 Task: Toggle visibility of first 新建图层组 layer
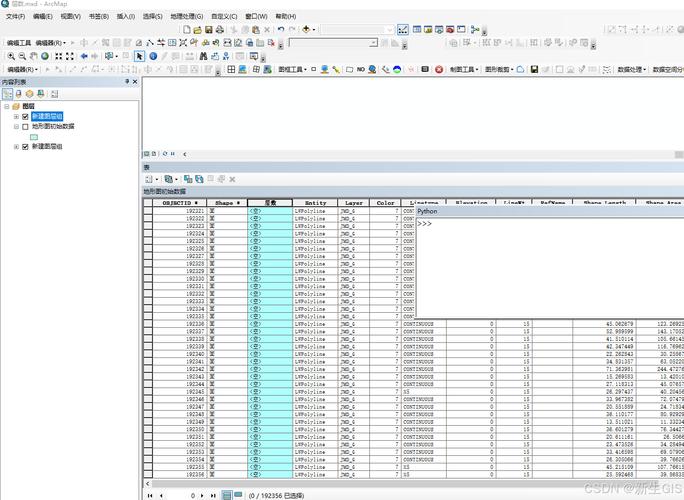(x=25, y=117)
